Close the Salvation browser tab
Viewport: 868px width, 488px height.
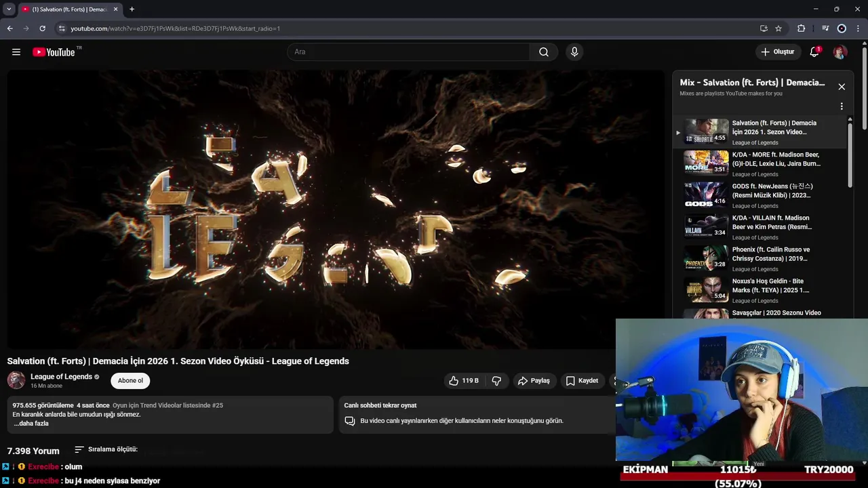(115, 9)
